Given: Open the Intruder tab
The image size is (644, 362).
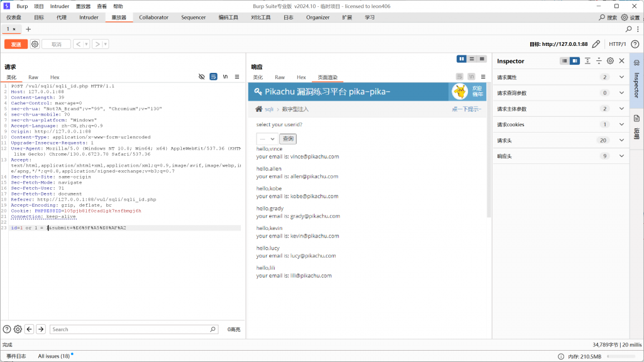Looking at the screenshot, I should (x=89, y=18).
